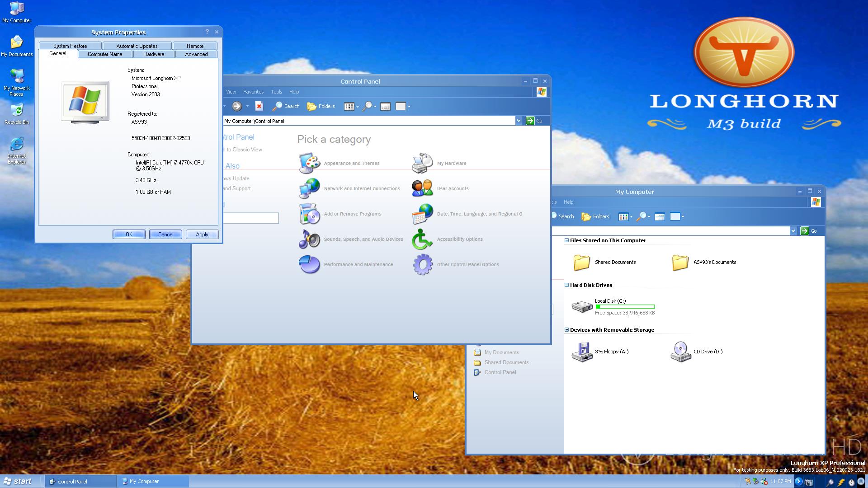Click Control Panel link in sidebar
This screenshot has width=868, height=488.
(500, 372)
